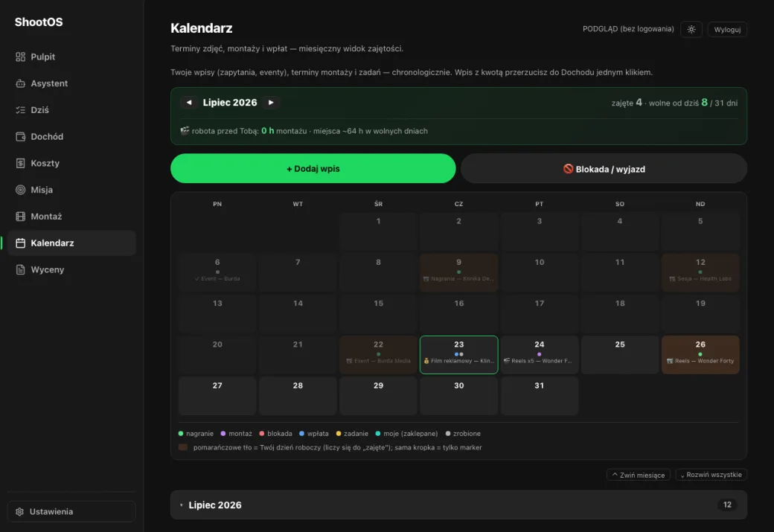Click the Ustawienia gear icon
The height and width of the screenshot is (532, 774).
20,512
